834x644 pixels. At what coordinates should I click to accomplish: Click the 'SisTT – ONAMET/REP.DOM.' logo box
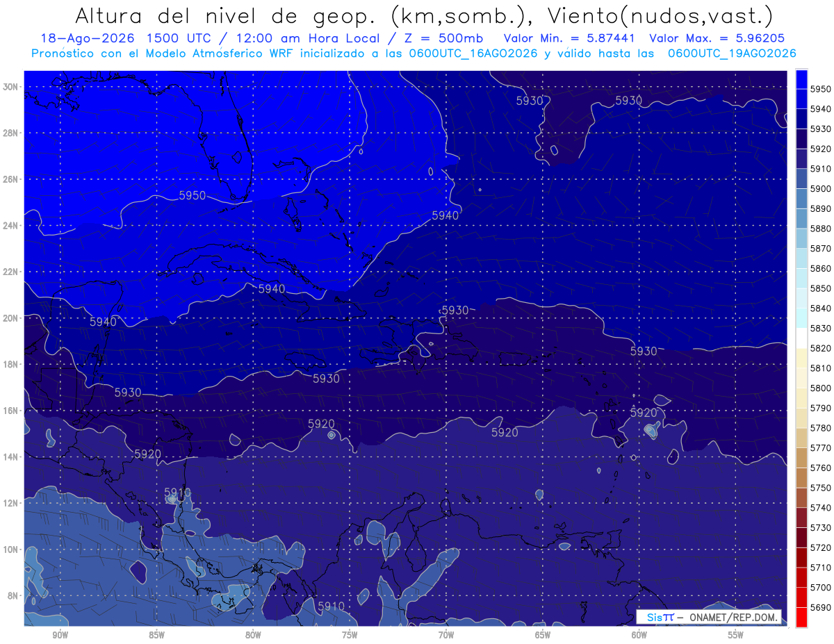tap(708, 617)
